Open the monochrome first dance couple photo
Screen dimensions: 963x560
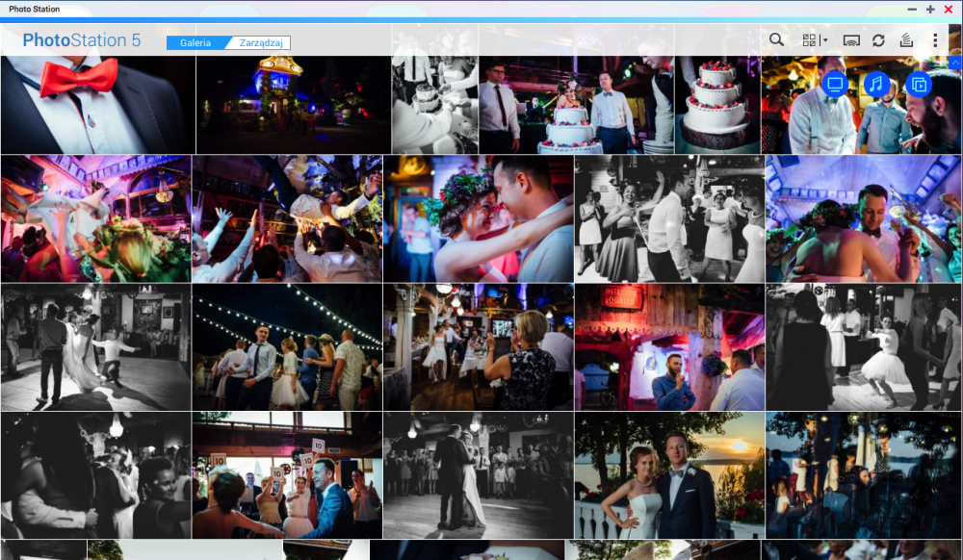point(479,475)
